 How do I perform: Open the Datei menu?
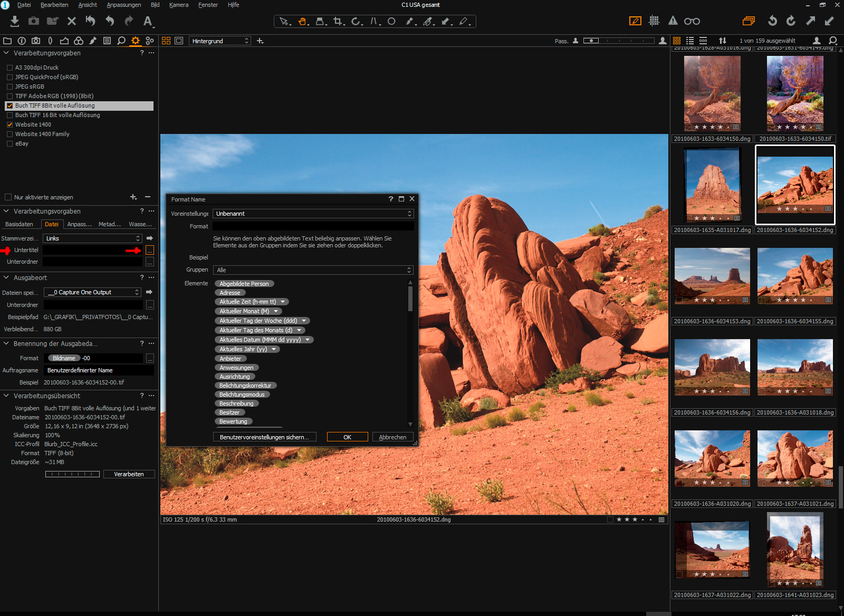(24, 5)
